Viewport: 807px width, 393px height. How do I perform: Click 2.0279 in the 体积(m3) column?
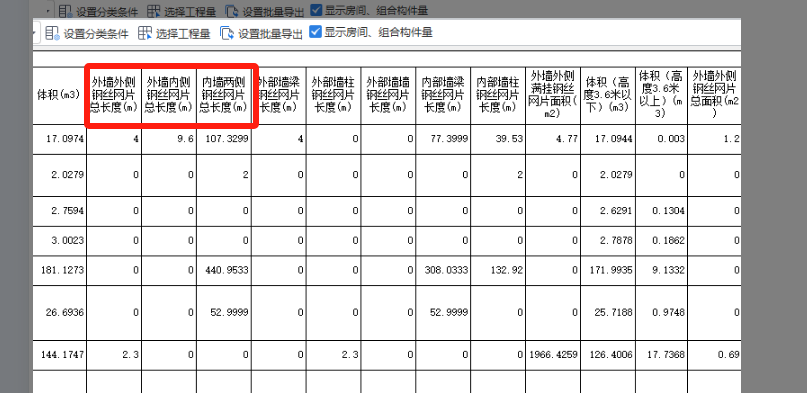pos(59,175)
